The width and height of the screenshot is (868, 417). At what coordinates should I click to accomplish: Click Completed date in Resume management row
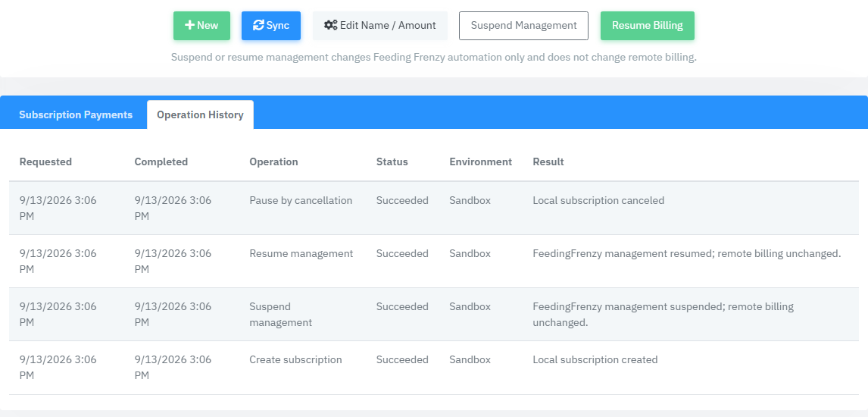(x=173, y=262)
